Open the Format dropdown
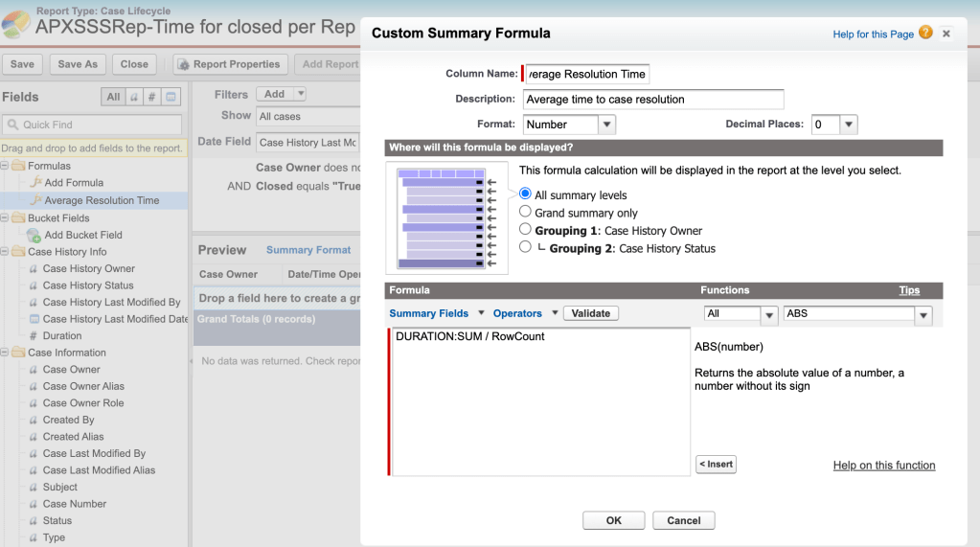 tap(606, 125)
